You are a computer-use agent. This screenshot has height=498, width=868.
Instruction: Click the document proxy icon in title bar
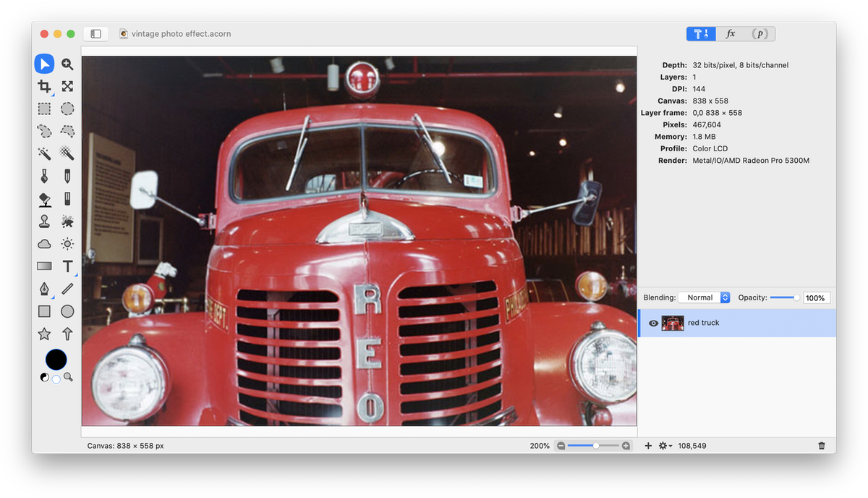[x=124, y=33]
